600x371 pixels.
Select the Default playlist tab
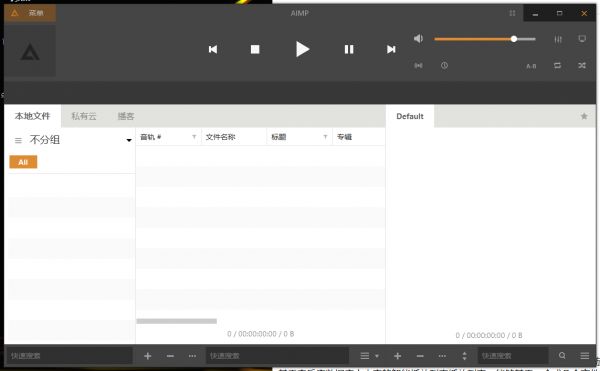[410, 116]
